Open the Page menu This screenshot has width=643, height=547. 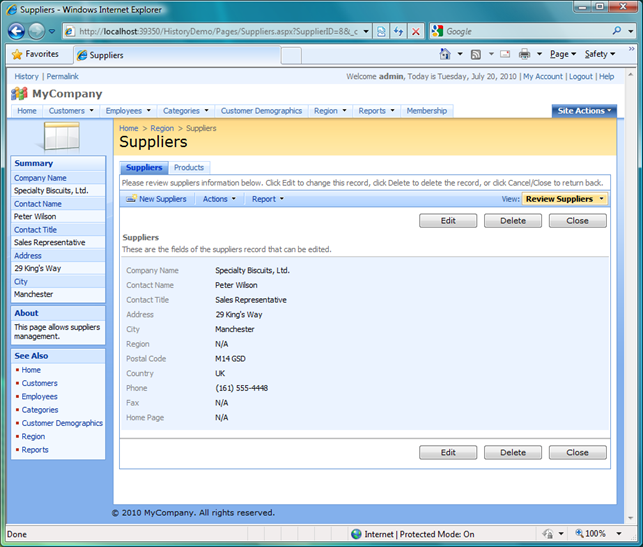pyautogui.click(x=563, y=54)
